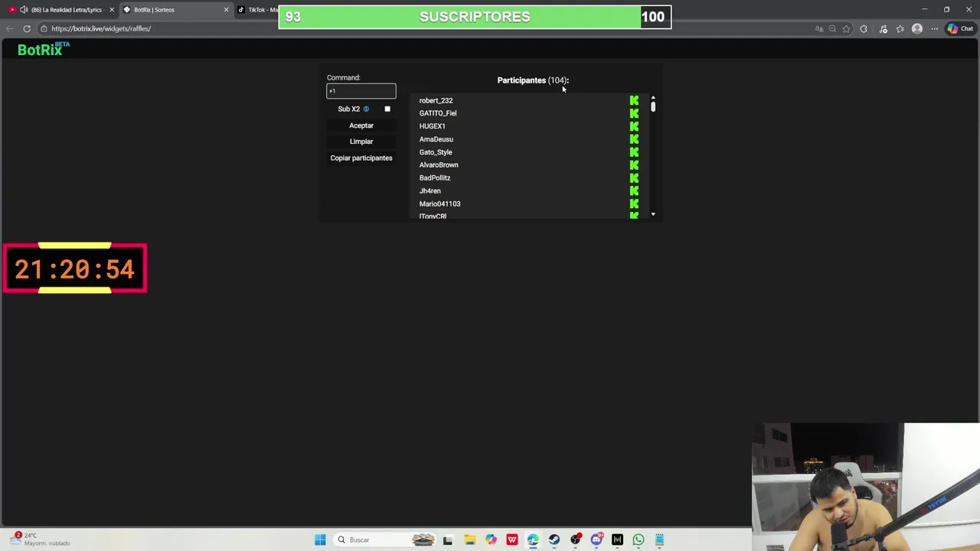Screen dimensions: 980x551
Task: Select participant GATITO_Fiel
Action: (438, 113)
